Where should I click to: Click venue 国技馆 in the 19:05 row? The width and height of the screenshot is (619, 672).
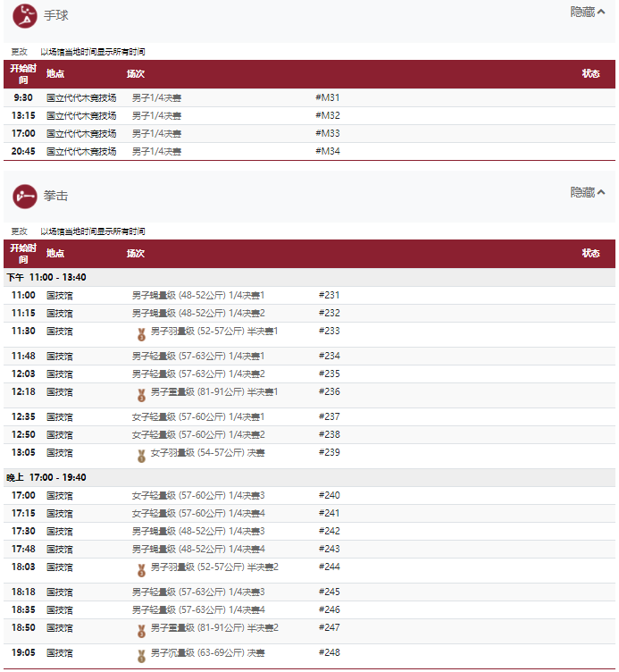tap(60, 653)
